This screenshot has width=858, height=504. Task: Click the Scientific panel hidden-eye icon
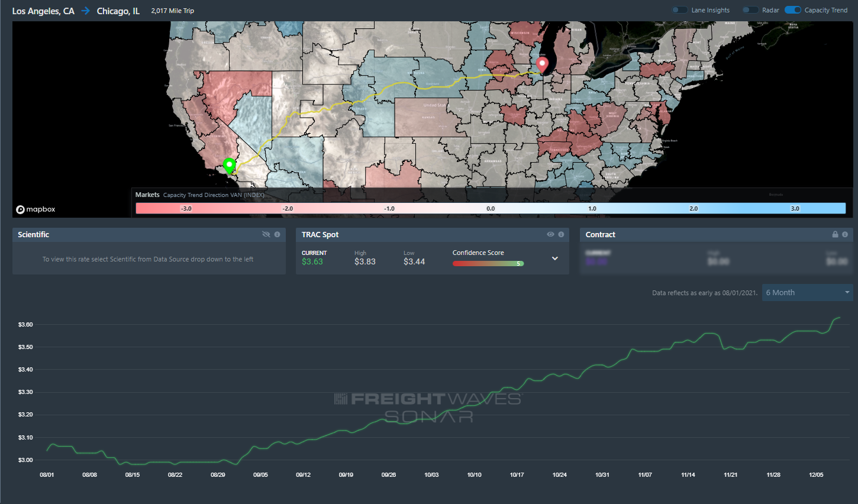(266, 235)
